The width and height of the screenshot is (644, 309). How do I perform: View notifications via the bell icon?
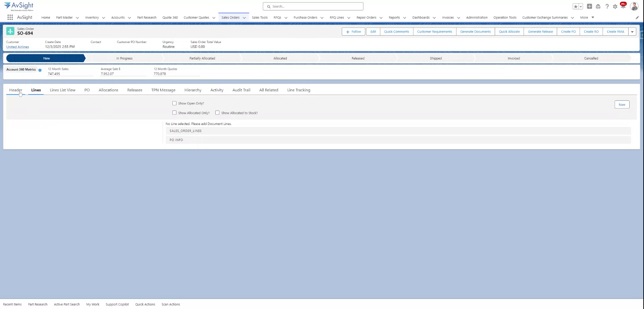pyautogui.click(x=624, y=6)
